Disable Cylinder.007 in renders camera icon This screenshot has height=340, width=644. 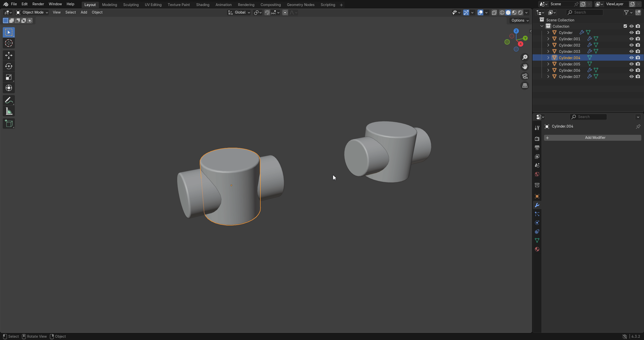[638, 77]
